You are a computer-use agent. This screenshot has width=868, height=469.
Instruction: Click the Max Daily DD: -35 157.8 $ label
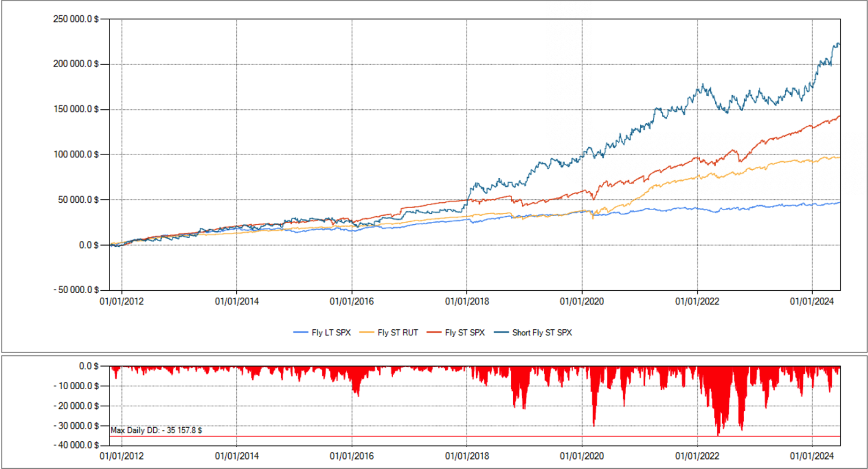click(157, 430)
